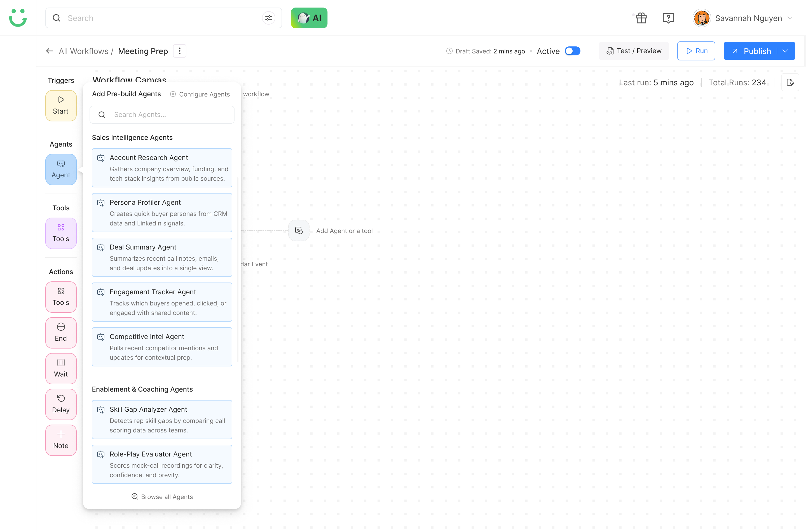Add the Engagement Tracker Agent
The width and height of the screenshot is (806, 532).
tap(162, 302)
